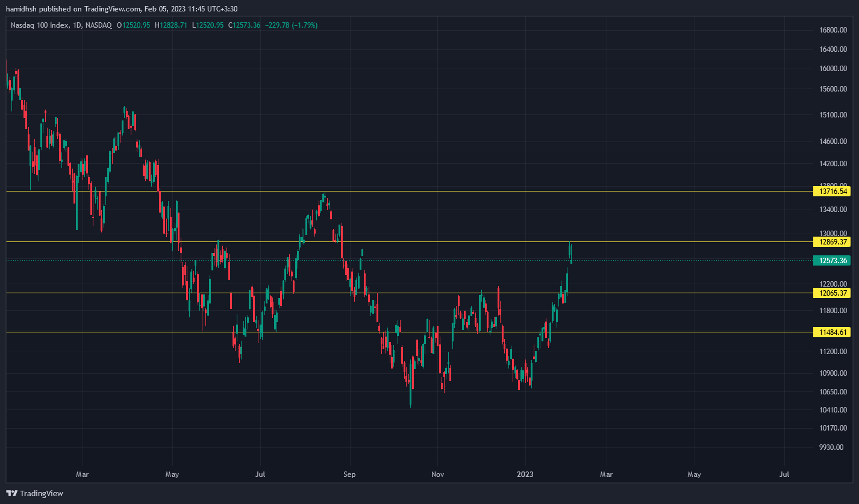
Task: Click the 10410.00 price axis label
Action: coord(834,410)
